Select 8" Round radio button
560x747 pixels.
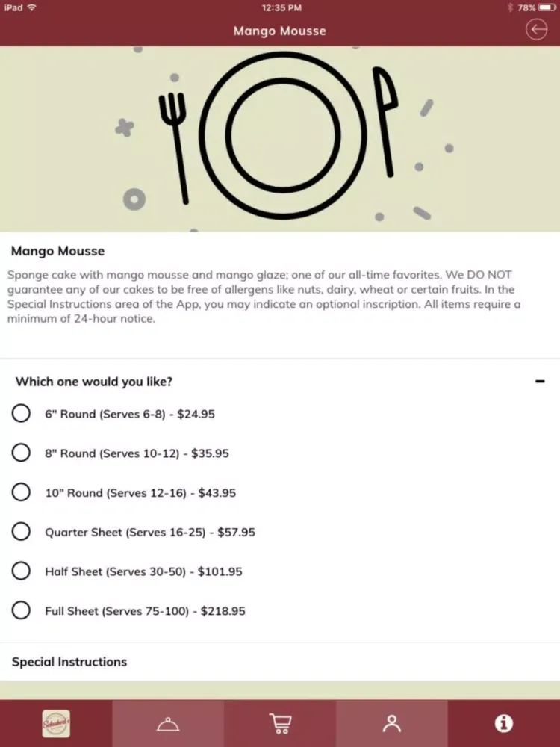pyautogui.click(x=21, y=453)
